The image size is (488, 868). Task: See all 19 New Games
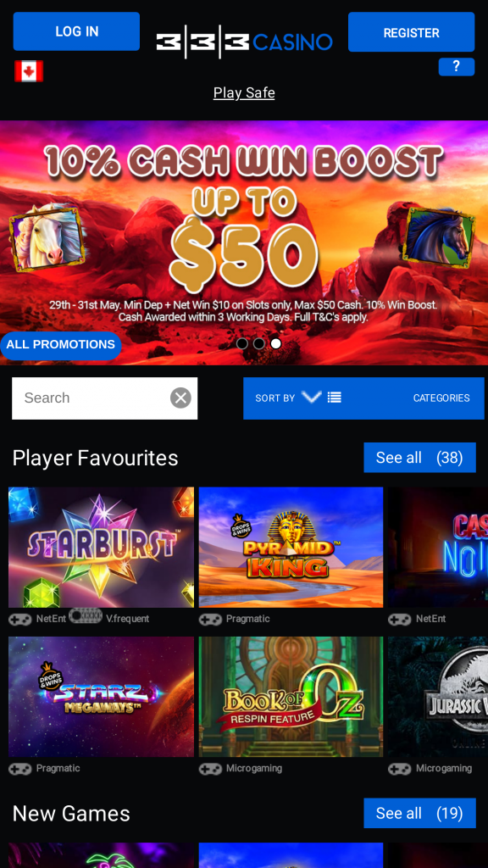coord(420,813)
